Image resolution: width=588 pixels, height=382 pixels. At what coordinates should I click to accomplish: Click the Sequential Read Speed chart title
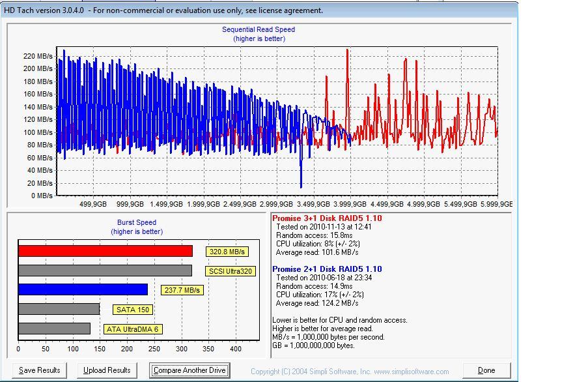pos(259,29)
